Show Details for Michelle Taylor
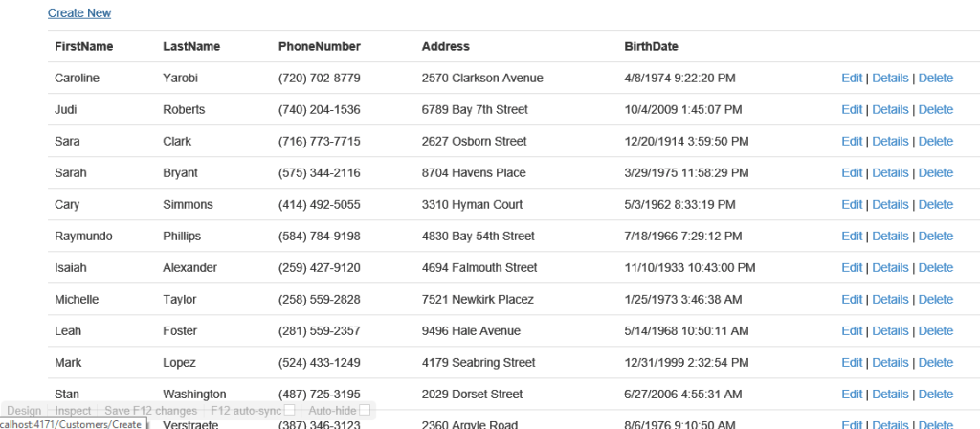980x429 pixels. pyautogui.click(x=890, y=300)
